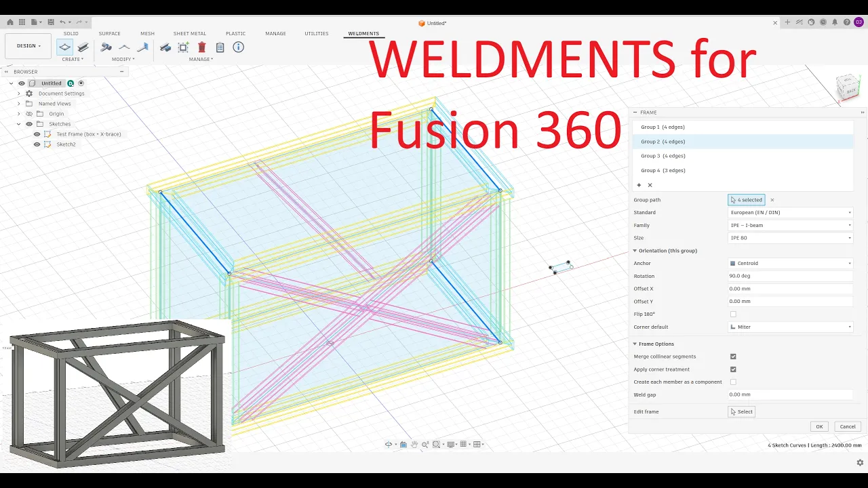Open the Standard dropdown

790,213
